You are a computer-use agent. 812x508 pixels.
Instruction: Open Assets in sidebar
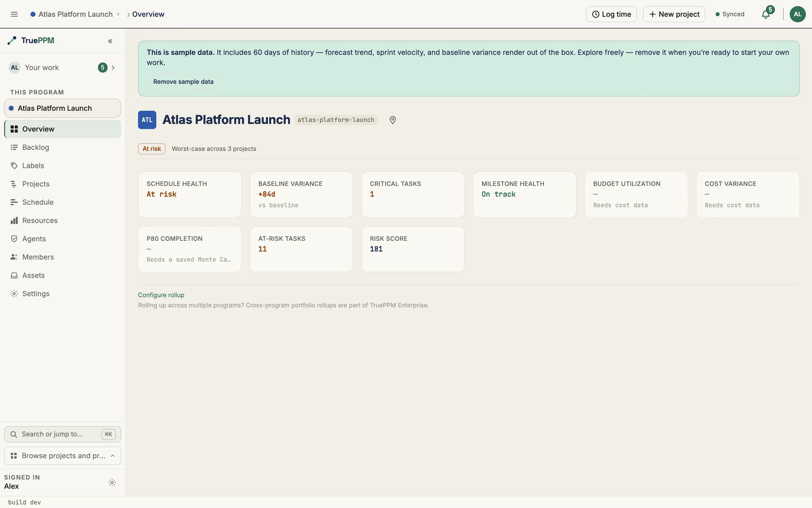pos(63,276)
